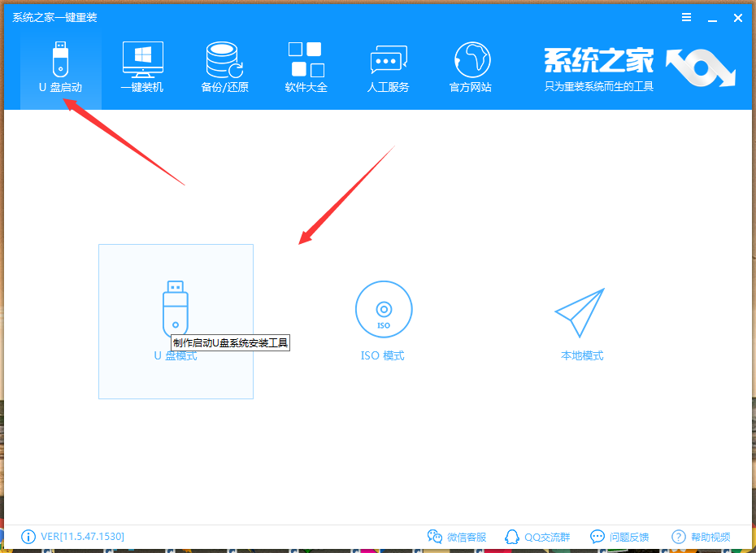756x553 pixels.
Task: Send 问题反馈 feedback
Action: pyautogui.click(x=619, y=537)
